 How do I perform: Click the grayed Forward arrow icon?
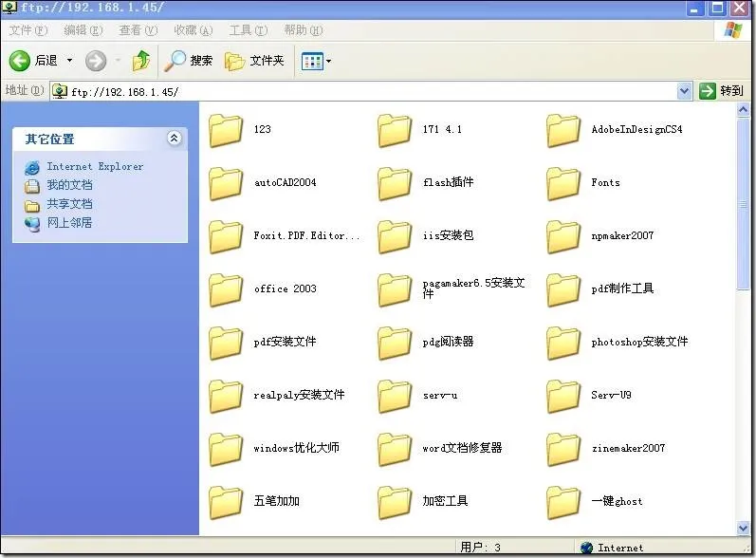coord(96,61)
